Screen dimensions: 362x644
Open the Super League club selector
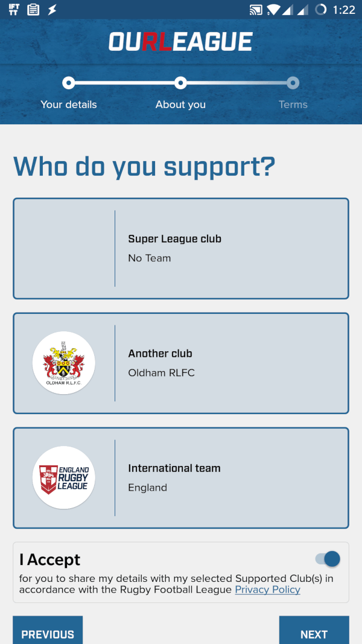(181, 249)
